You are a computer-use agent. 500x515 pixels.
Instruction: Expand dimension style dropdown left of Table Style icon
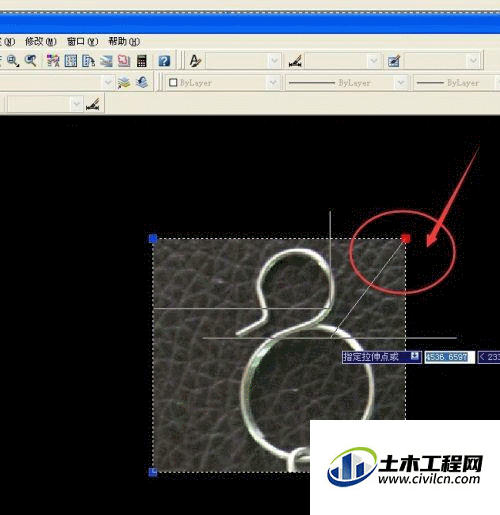point(373,61)
